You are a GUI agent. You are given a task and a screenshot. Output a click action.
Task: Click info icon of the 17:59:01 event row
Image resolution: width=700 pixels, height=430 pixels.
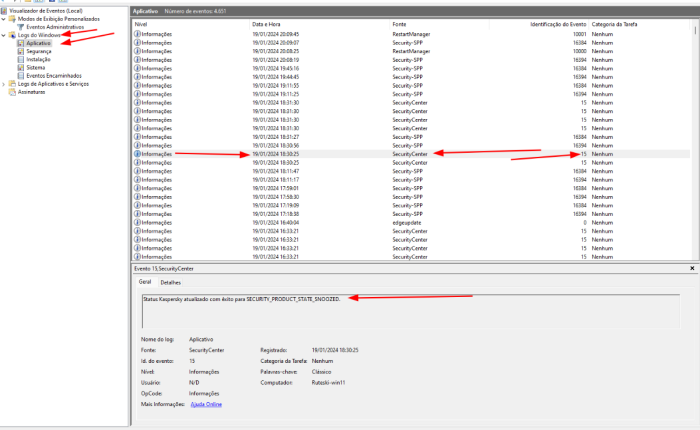138,188
